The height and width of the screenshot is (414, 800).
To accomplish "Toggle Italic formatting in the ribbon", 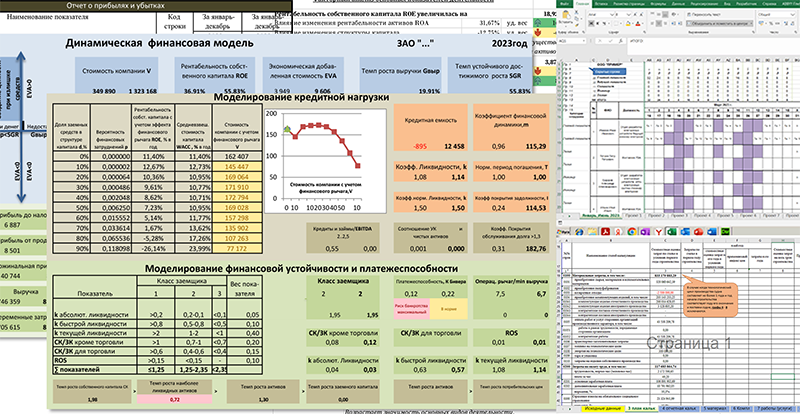I will pyautogui.click(x=597, y=23).
